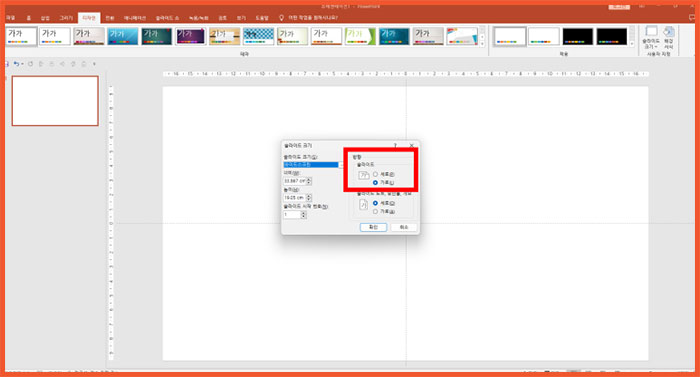Switch to the 그리기 (Draw) tab
The image size is (700, 377).
point(66,18)
